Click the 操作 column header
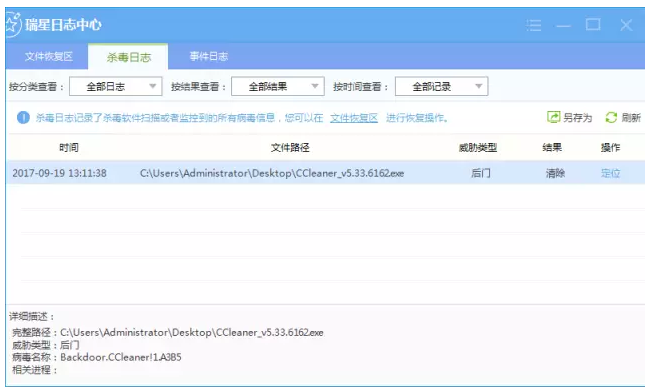Image resolution: width=652 pixels, height=392 pixels. click(x=610, y=148)
